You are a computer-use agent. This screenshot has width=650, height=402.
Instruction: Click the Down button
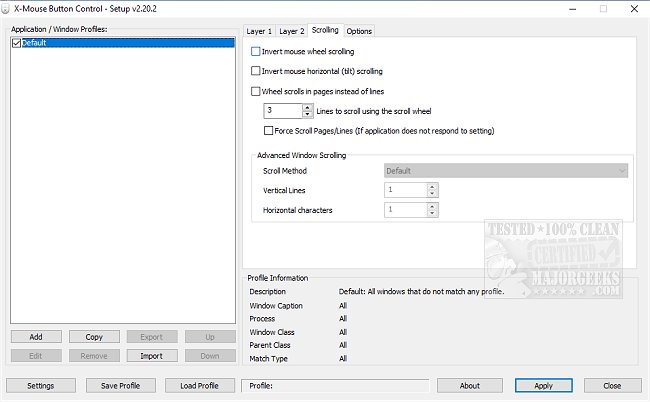tap(210, 356)
